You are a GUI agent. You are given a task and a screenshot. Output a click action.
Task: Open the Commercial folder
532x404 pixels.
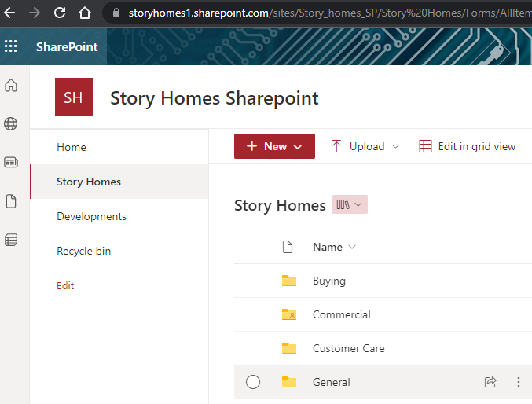pos(342,314)
